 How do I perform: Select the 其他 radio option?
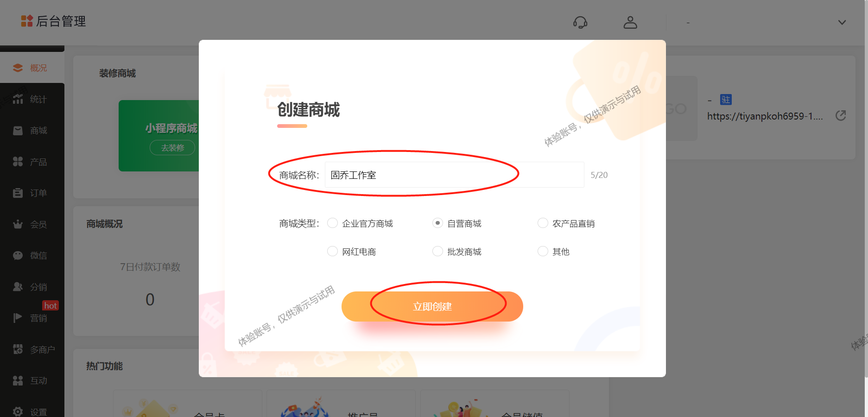pos(543,251)
